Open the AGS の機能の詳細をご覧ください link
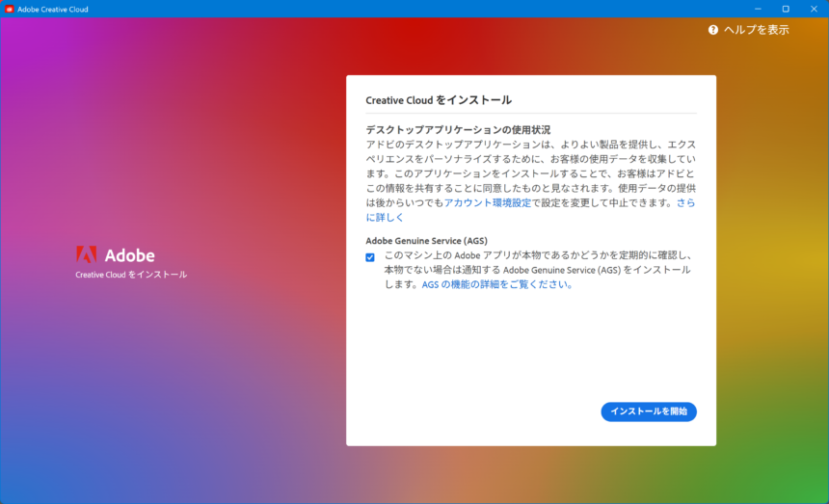The image size is (829, 504). (497, 284)
